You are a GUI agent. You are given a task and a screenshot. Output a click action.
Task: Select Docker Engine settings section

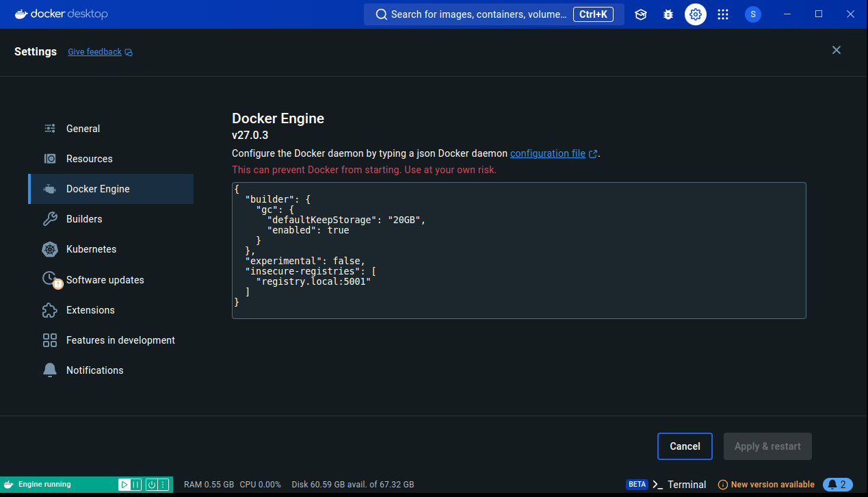pos(111,189)
